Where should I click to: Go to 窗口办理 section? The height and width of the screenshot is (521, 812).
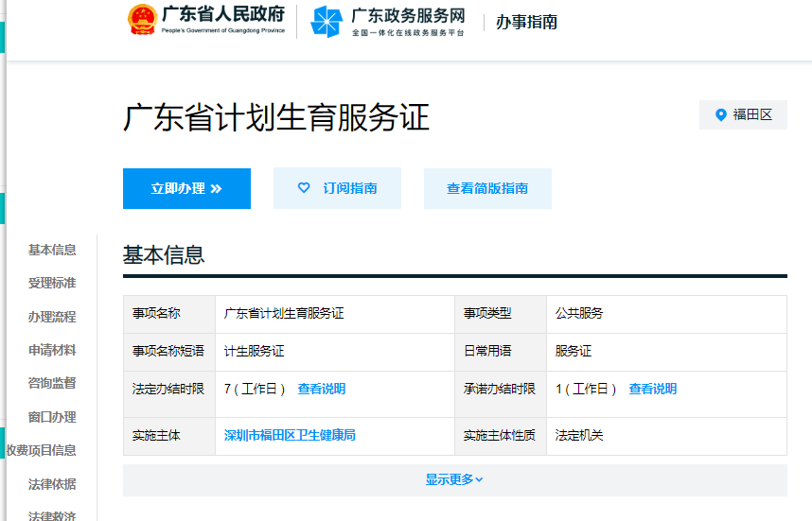tap(52, 417)
